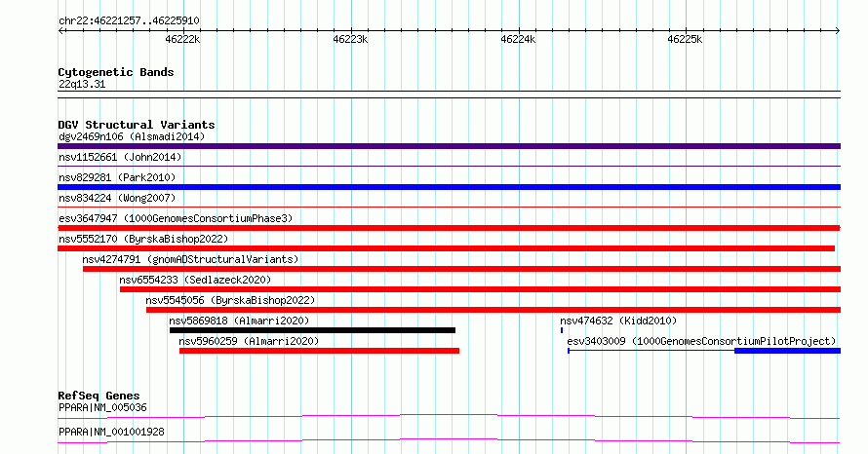Viewport: 868px width, 454px height.
Task: Click the 46225k ruler tick label
Action: click(x=685, y=39)
